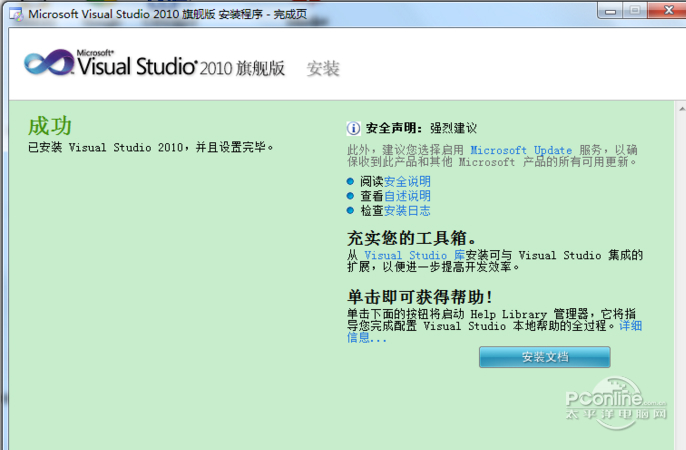Viewport: 686px width, 450px height.
Task: Click the 安全声明: 强烈建议 heading
Action: pos(421,128)
